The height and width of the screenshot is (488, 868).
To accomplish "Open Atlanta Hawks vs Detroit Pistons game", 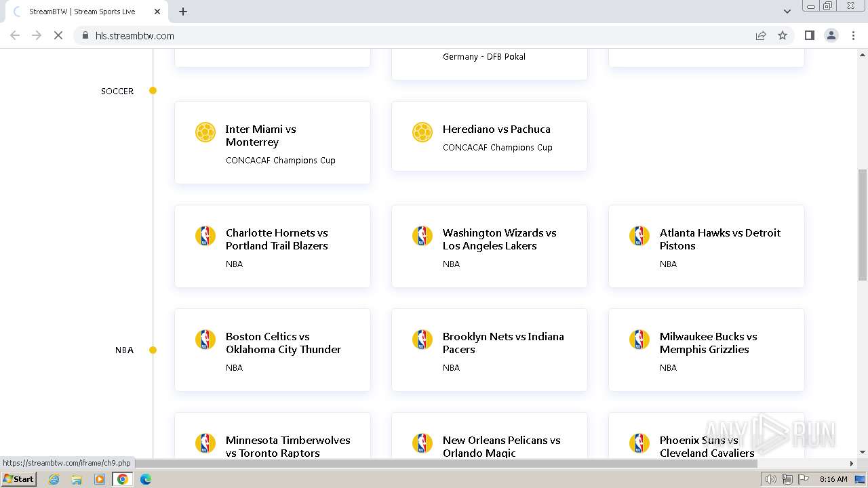I will tap(707, 246).
